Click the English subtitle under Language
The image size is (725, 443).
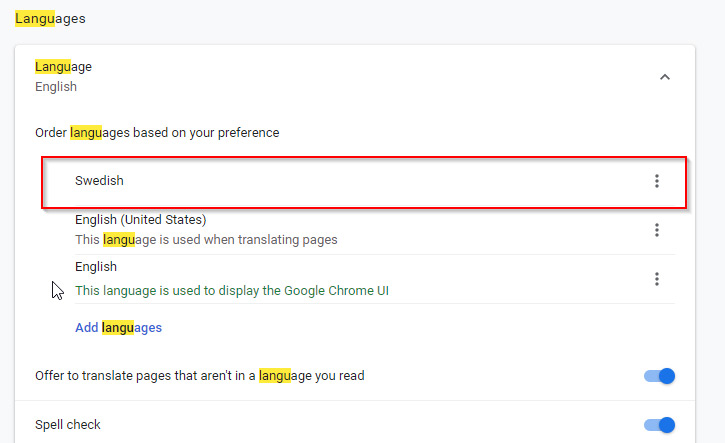56,87
